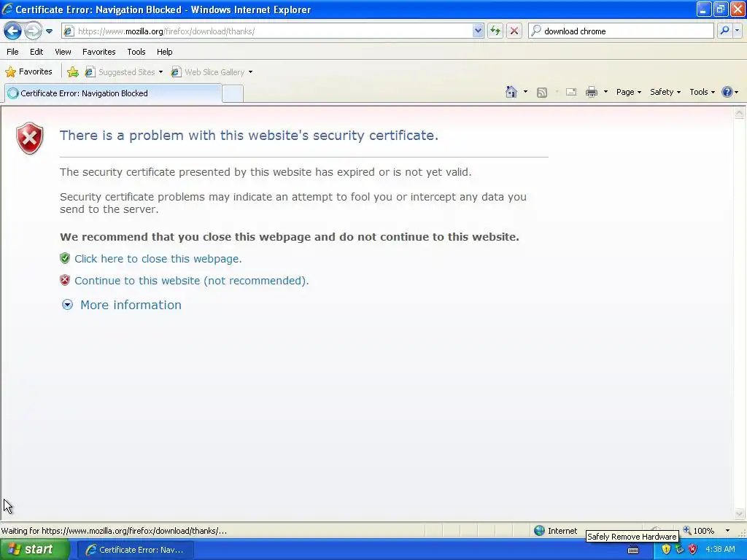Click the keyboard icon in taskbar
747x560 pixels.
coord(633,550)
